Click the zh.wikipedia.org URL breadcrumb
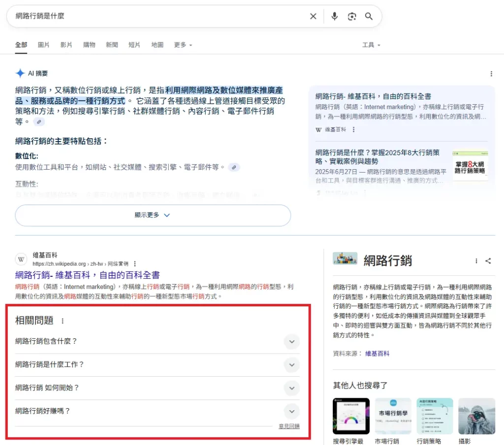 (80, 264)
